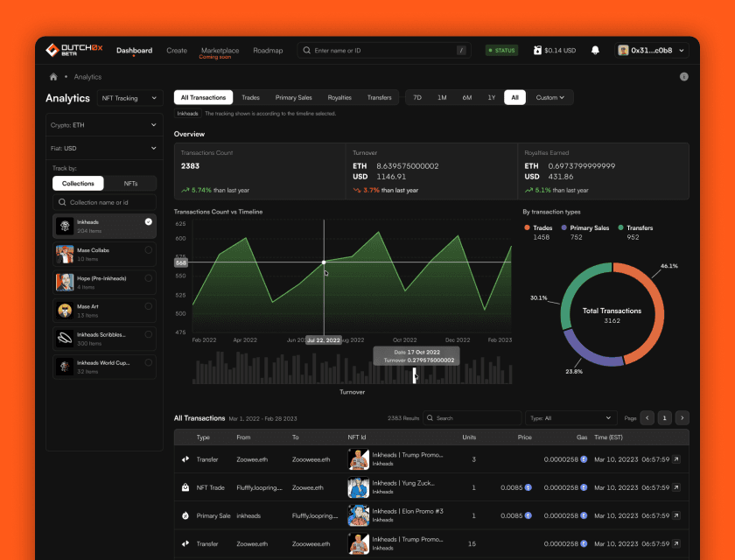Click page number 1 button
The height and width of the screenshot is (560, 735).
click(664, 417)
